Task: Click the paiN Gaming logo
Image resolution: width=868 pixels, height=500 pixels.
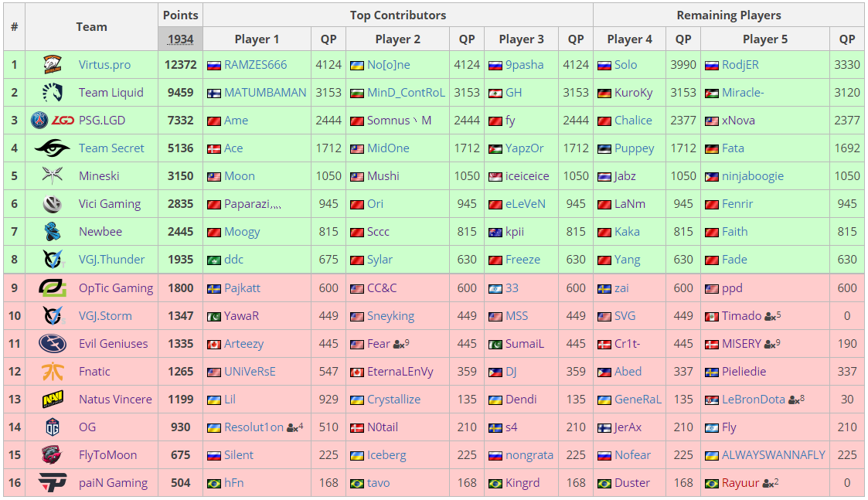Action: point(53,483)
